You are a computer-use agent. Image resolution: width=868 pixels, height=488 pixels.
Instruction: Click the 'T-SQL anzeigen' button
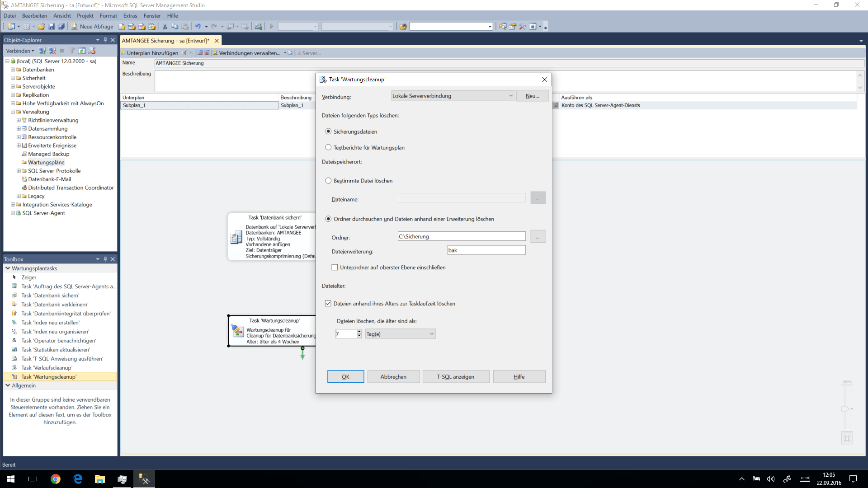point(455,376)
